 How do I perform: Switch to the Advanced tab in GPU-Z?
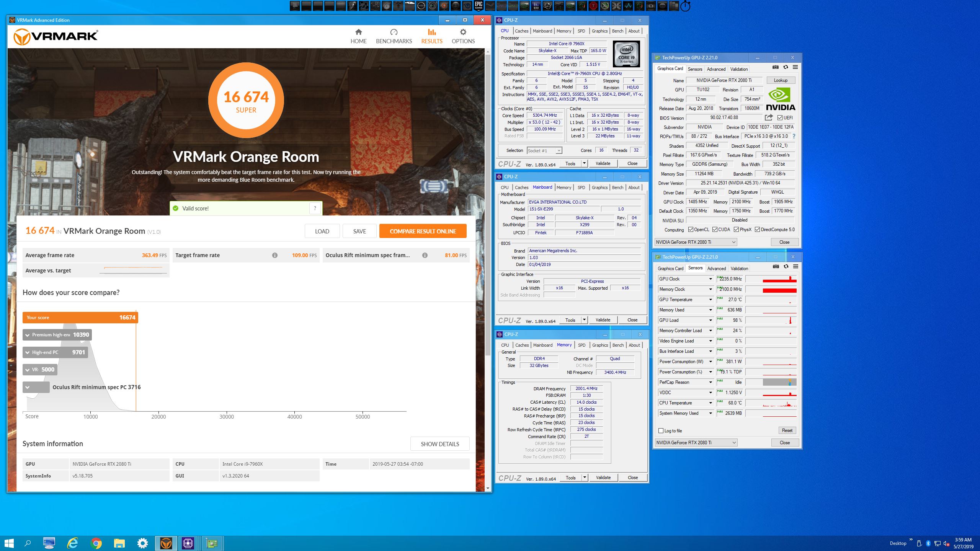(x=716, y=69)
